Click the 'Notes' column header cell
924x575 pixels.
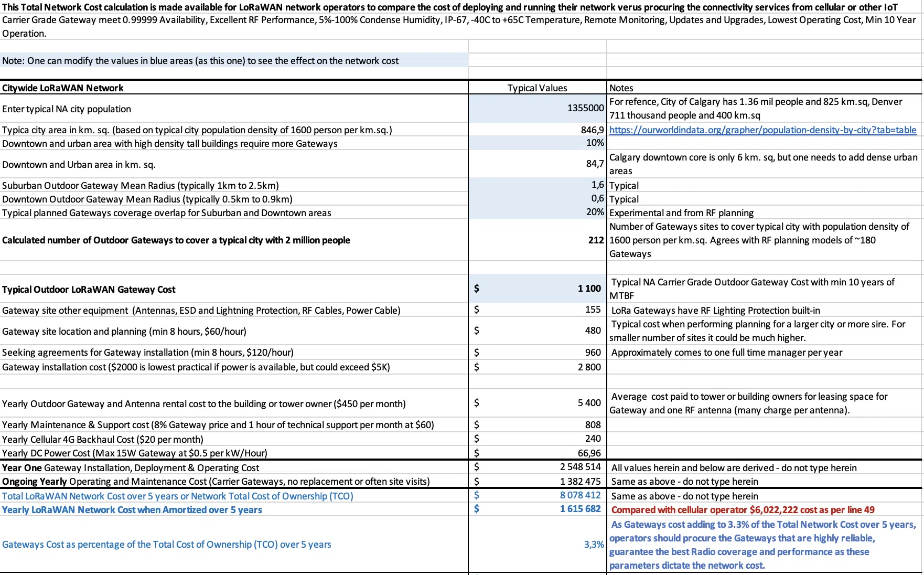tap(621, 88)
